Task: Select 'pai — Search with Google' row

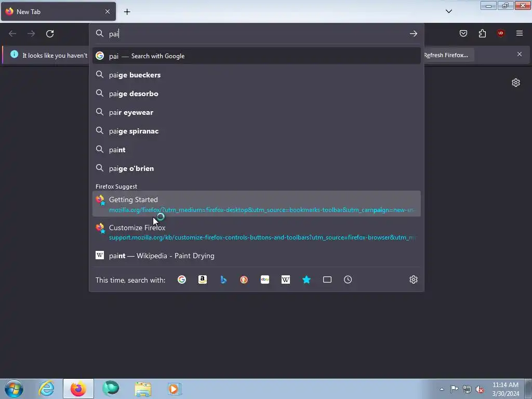Action: coord(257,56)
